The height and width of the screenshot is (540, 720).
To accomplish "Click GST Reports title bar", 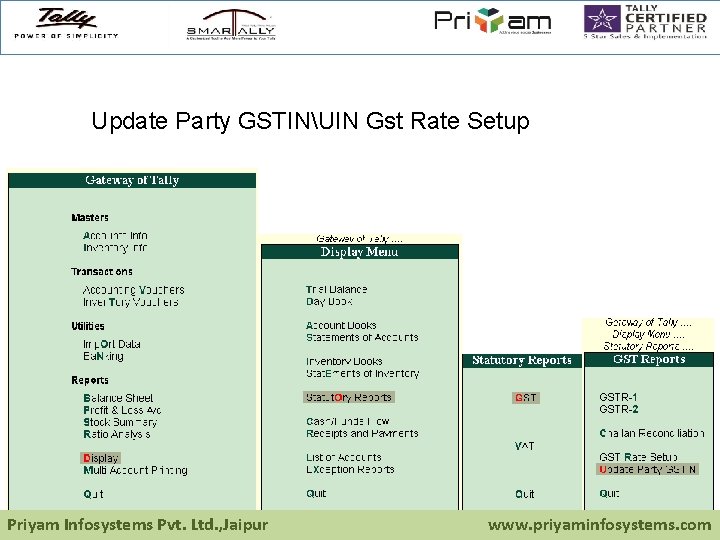I will pos(649,360).
